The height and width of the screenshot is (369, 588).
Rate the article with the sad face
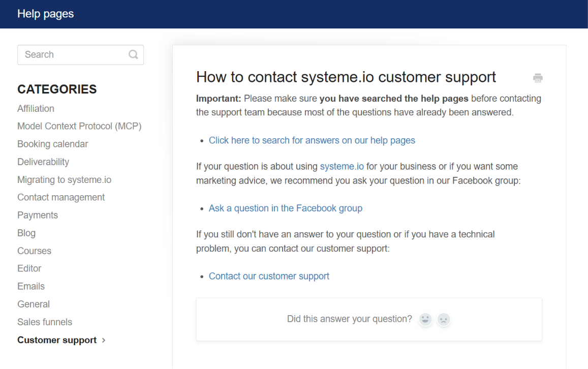tap(444, 319)
